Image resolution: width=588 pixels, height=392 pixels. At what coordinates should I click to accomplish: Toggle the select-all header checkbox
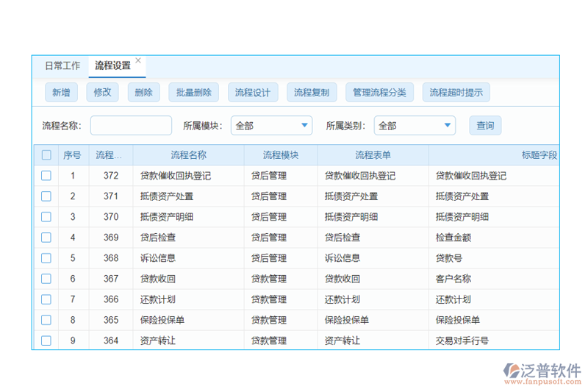[x=46, y=155]
